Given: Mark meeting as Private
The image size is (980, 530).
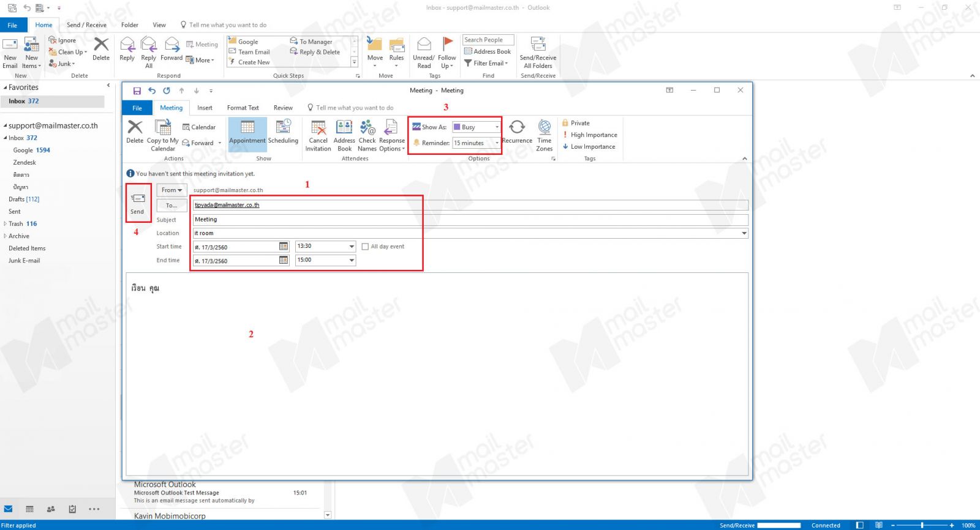Looking at the screenshot, I should 576,123.
